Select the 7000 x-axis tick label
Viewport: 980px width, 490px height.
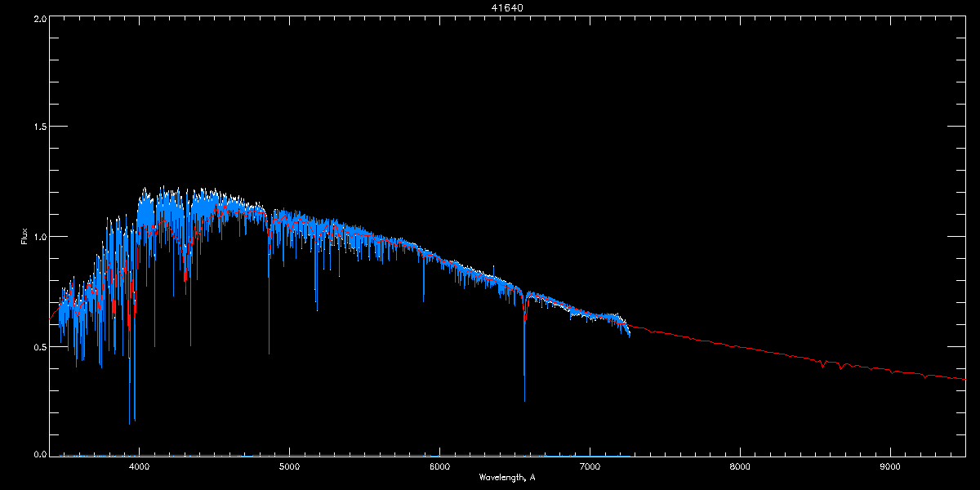coord(590,467)
